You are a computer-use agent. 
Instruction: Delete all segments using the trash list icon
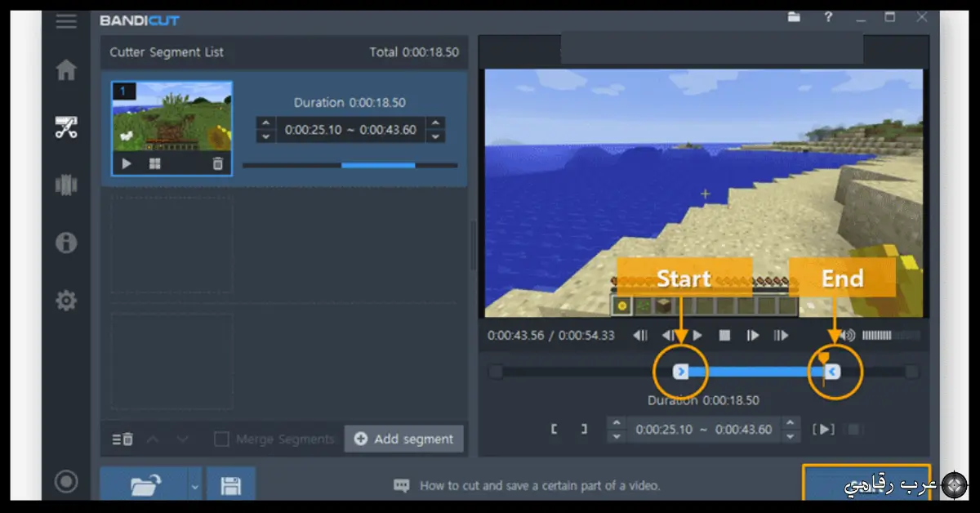(x=121, y=439)
